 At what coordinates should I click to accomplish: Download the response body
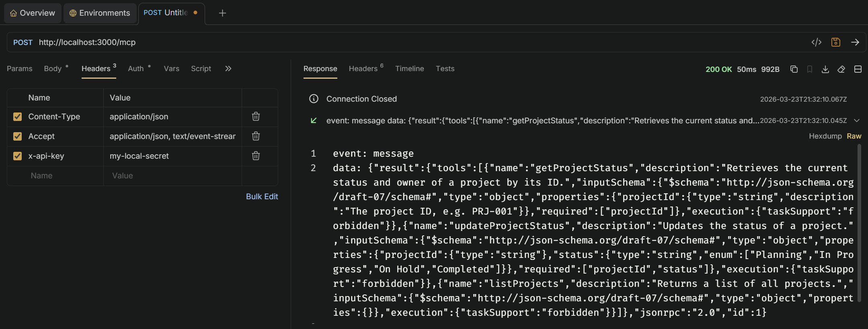coord(825,69)
